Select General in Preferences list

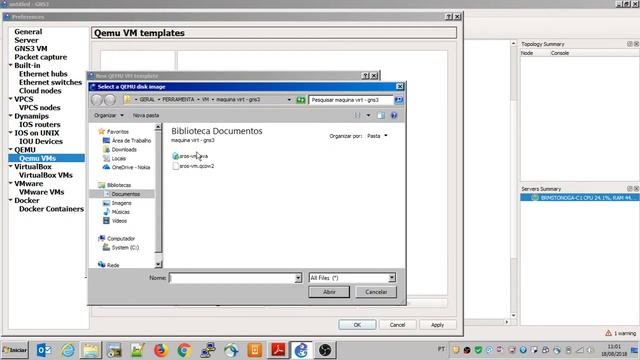pos(28,31)
